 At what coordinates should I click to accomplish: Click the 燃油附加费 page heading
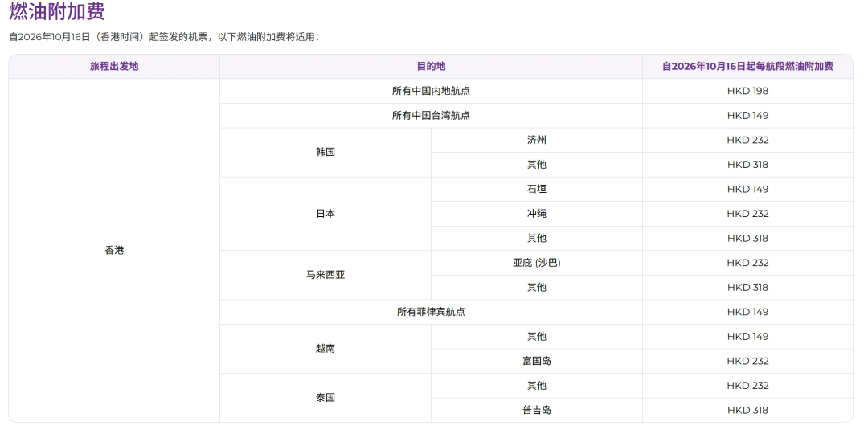point(56,11)
